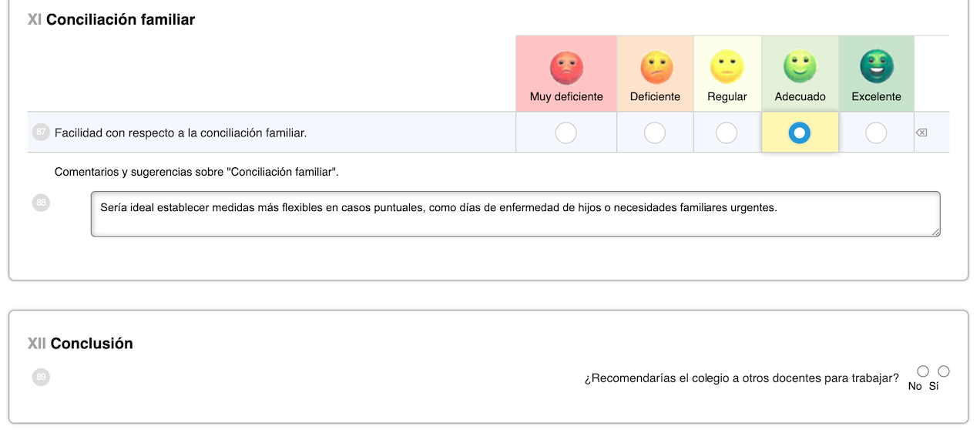Image resolution: width=980 pixels, height=433 pixels.
Task: Click the resize handle of comments box
Action: [x=935, y=231]
